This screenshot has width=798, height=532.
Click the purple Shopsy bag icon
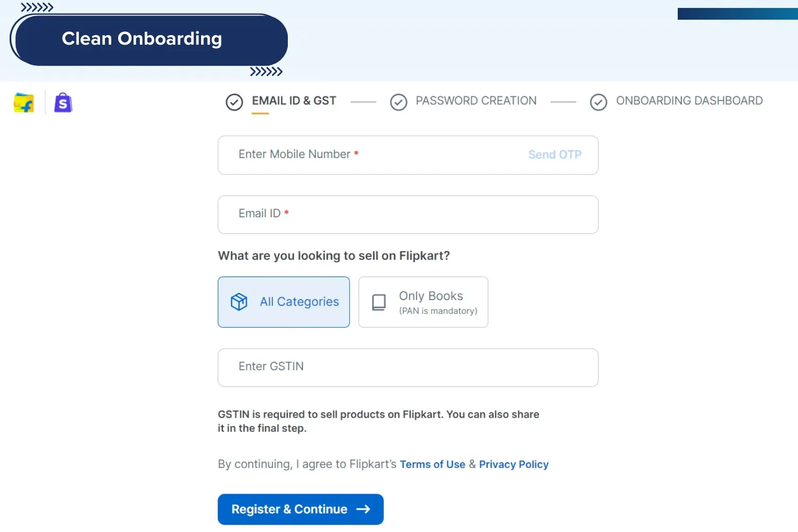63,102
